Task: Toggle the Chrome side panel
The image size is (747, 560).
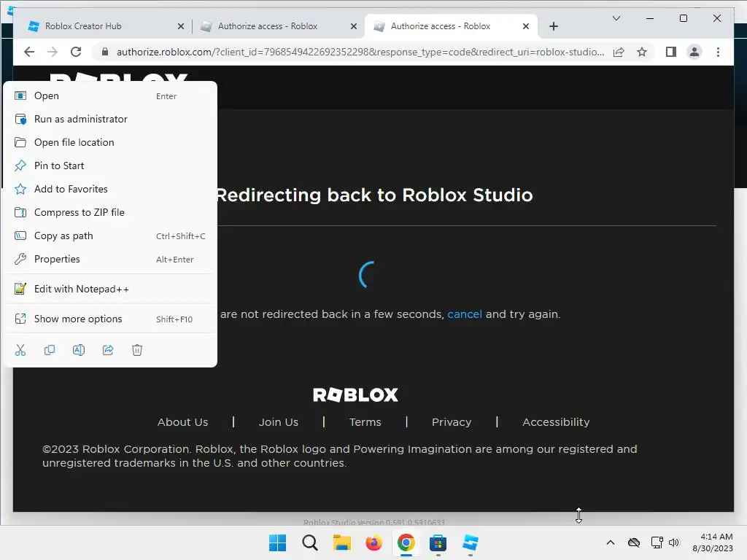Action: 671,52
